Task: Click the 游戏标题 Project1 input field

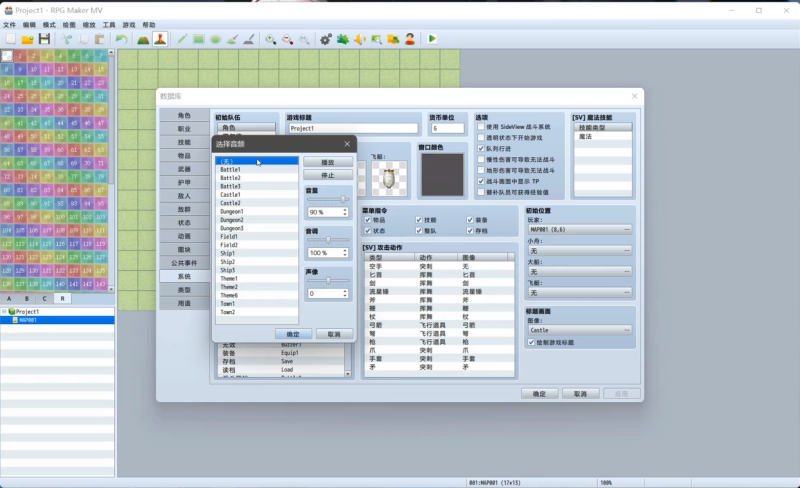Action: 353,128
